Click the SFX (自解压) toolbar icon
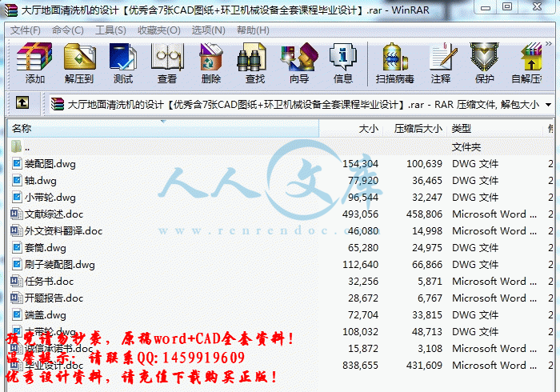The height and width of the screenshot is (392, 560). 527,63
